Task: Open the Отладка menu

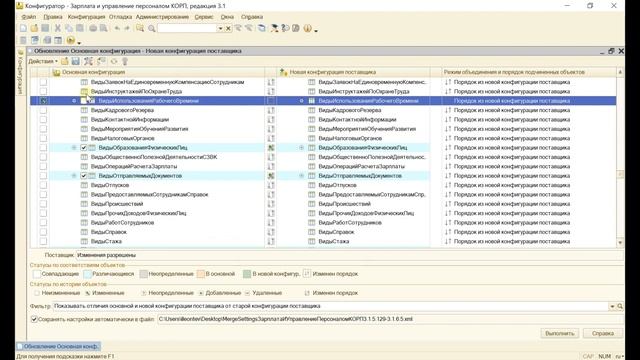Action: (120, 17)
